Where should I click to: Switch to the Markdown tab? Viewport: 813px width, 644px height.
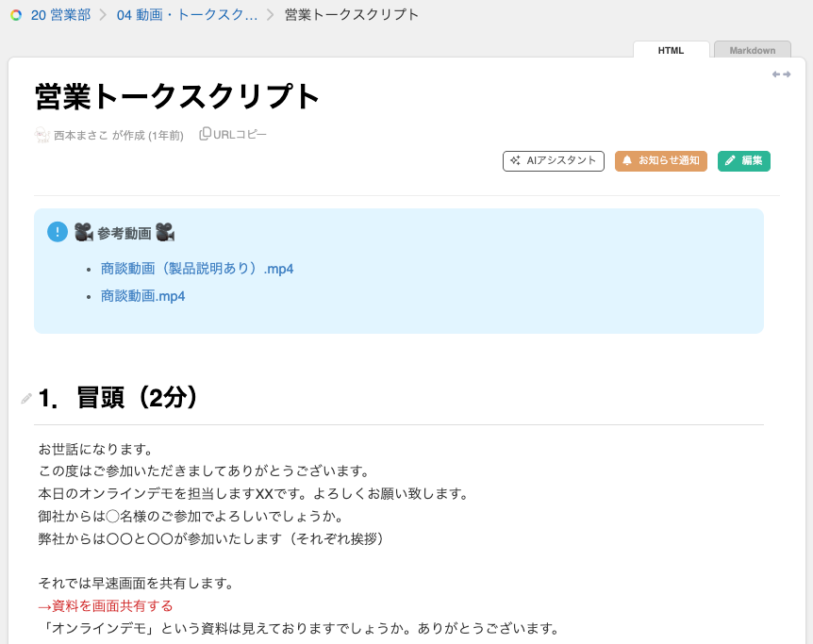752,50
